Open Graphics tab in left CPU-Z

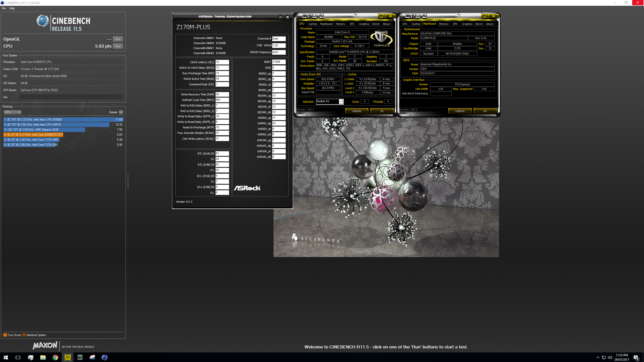[364, 24]
